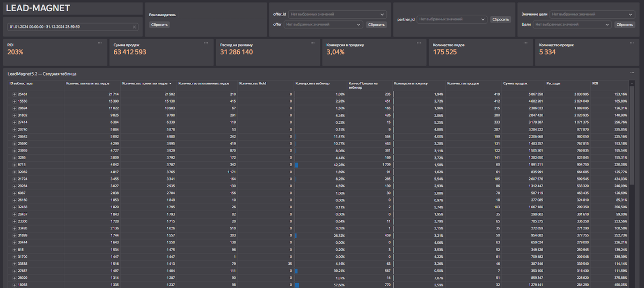Open the LeadMagnet5.2 summary table options menu
Image resolution: width=644 pixels, height=288 pixels.
pyautogui.click(x=632, y=72)
